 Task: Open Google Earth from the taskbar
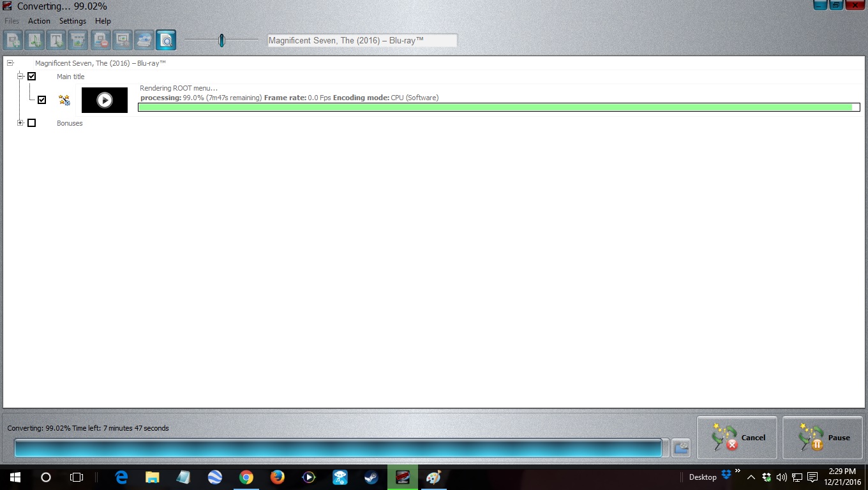(214, 477)
